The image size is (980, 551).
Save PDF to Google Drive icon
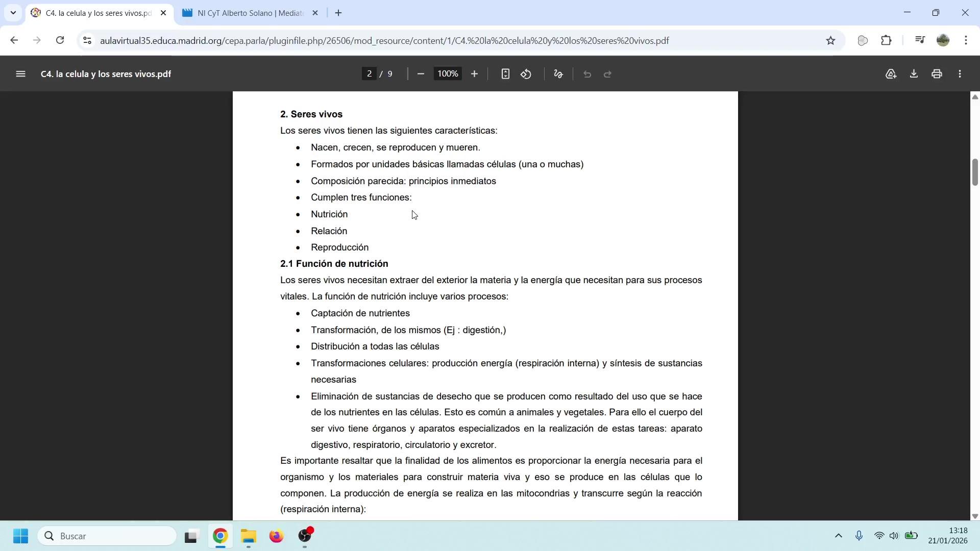pos(891,74)
